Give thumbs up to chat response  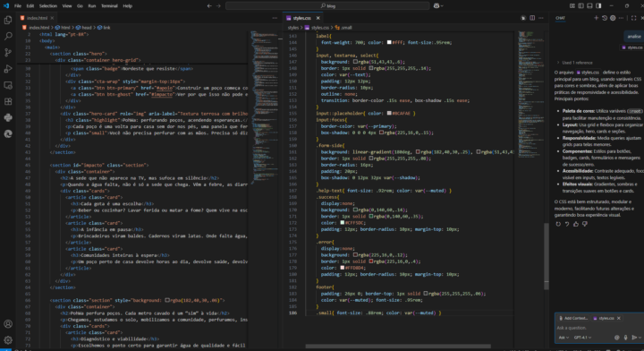pyautogui.click(x=576, y=224)
